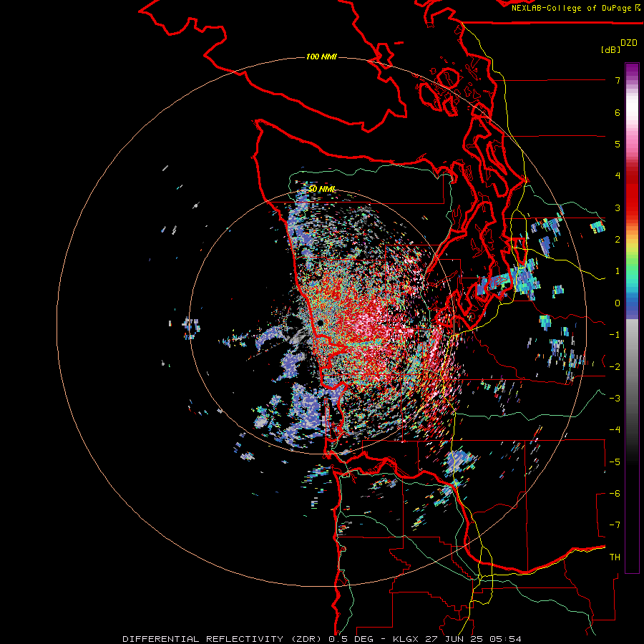Viewport: 644px width, 644px height.
Task: Click the 1 dB legend value
Action: (618, 271)
